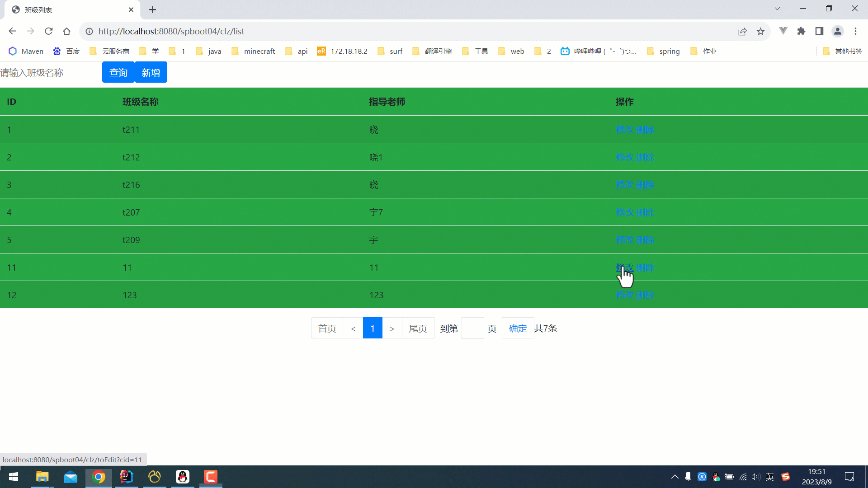The width and height of the screenshot is (868, 488).
Task: View site information icon in address bar
Action: pyautogui.click(x=90, y=31)
